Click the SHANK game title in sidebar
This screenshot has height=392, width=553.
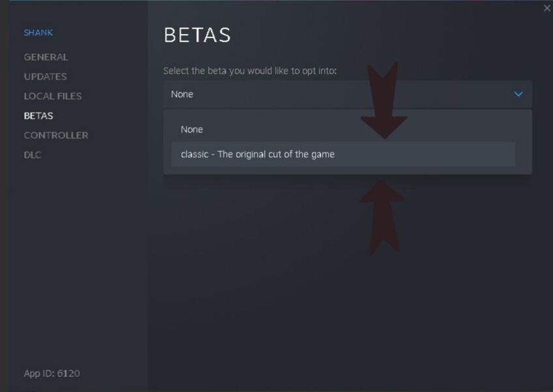point(38,33)
